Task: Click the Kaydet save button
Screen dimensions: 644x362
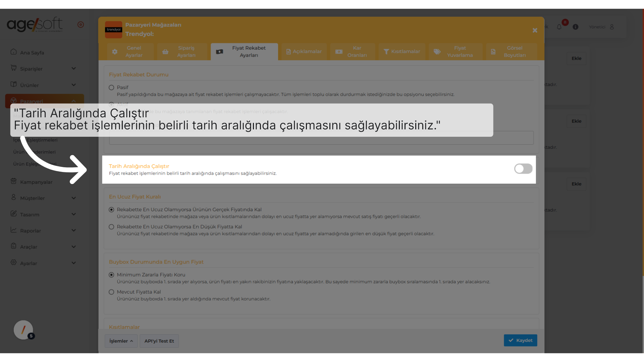Action: click(x=520, y=340)
